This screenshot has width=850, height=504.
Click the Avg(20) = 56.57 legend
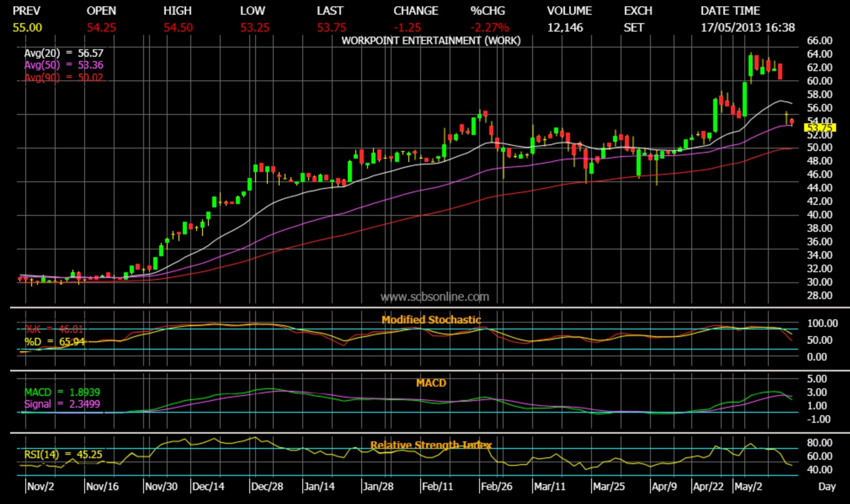(64, 53)
